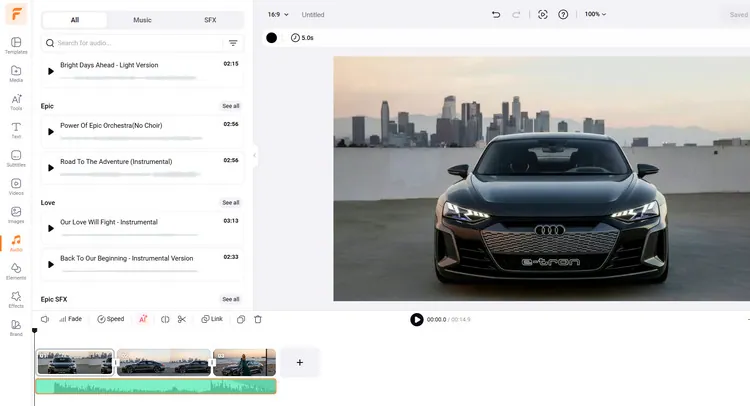
Task: Open the Templates panel in sidebar
Action: tap(16, 45)
